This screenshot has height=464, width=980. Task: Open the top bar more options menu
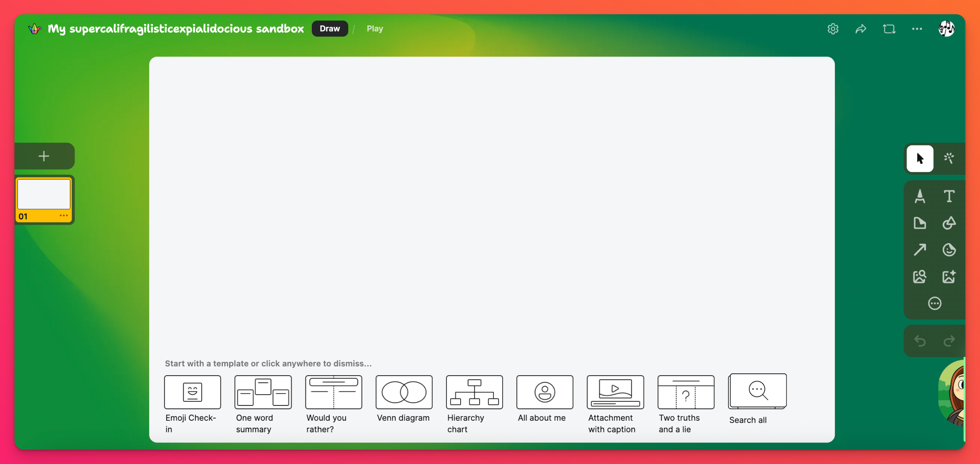coord(917,29)
